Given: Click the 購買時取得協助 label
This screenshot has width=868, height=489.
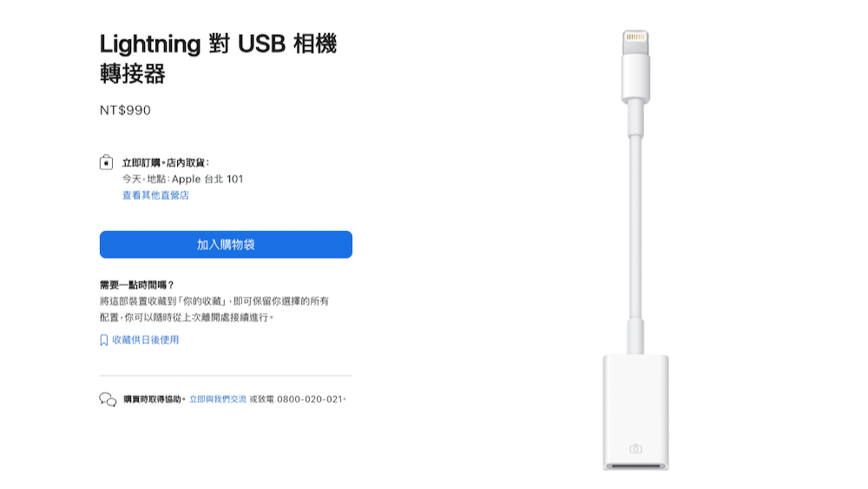Looking at the screenshot, I should [153, 400].
